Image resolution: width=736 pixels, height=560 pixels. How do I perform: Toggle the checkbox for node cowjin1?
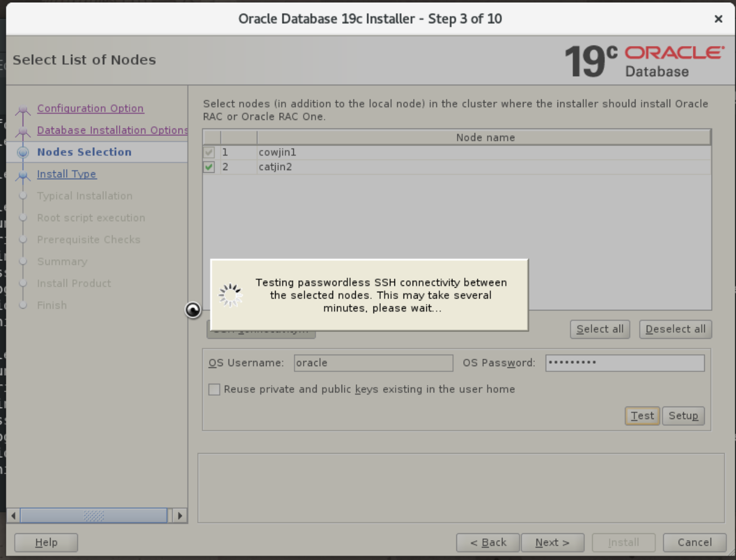pos(209,152)
